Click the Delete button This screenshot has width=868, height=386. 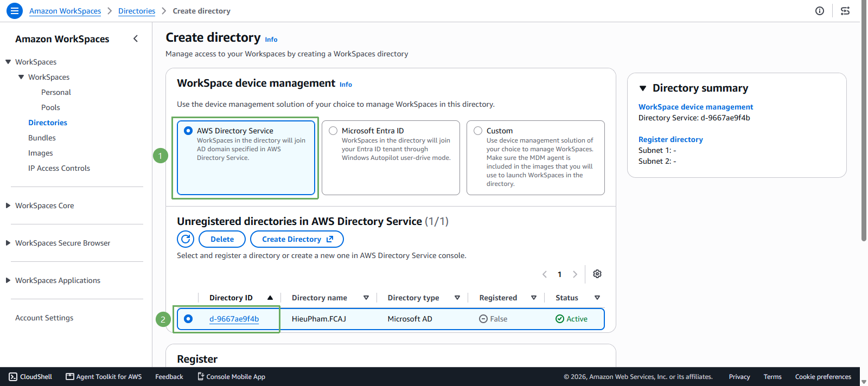point(222,239)
